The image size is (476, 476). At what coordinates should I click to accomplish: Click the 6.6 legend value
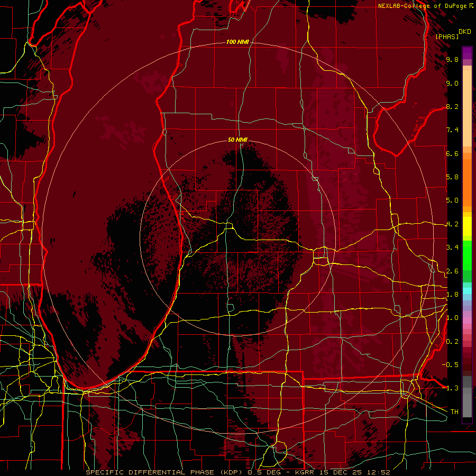pyautogui.click(x=452, y=153)
